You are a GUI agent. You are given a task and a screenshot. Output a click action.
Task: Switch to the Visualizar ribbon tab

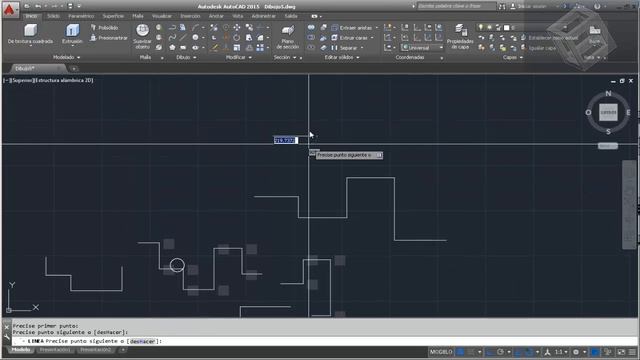[162, 16]
